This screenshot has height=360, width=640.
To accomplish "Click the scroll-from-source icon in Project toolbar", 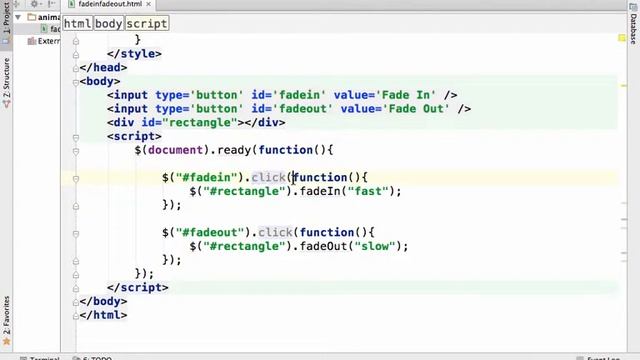I will (17, 4).
